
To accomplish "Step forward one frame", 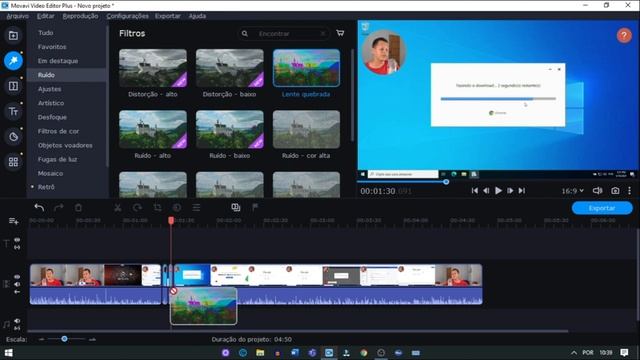I will tap(510, 191).
